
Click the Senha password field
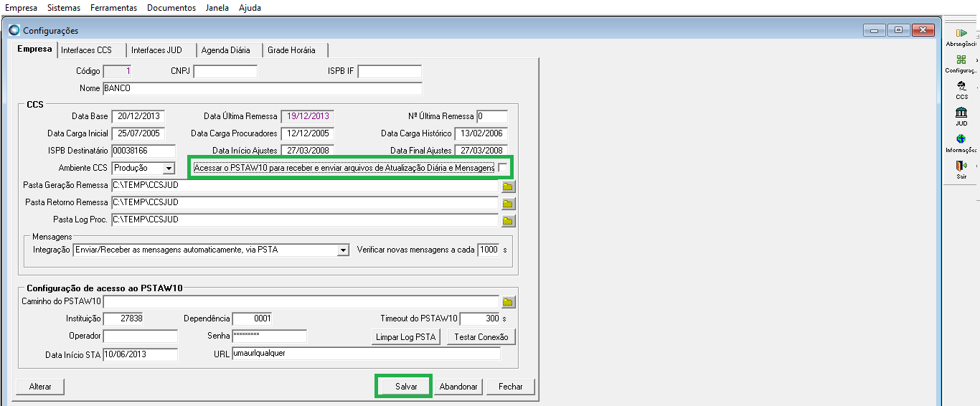[x=269, y=336]
